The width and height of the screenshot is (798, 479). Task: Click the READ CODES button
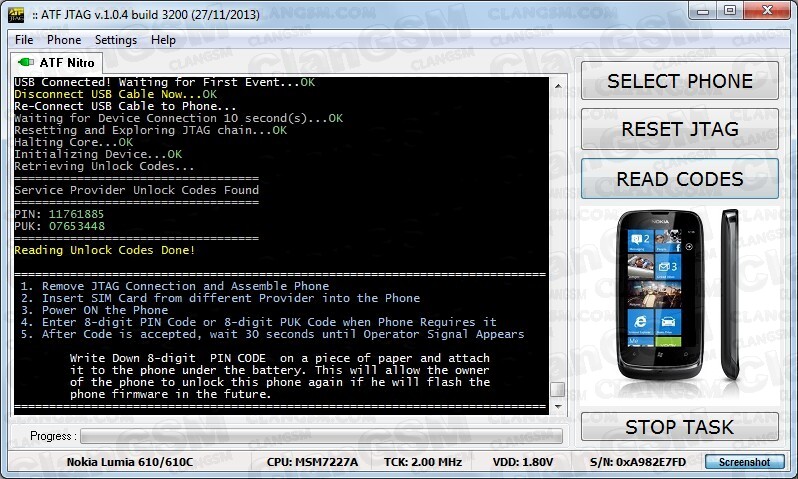click(x=679, y=179)
